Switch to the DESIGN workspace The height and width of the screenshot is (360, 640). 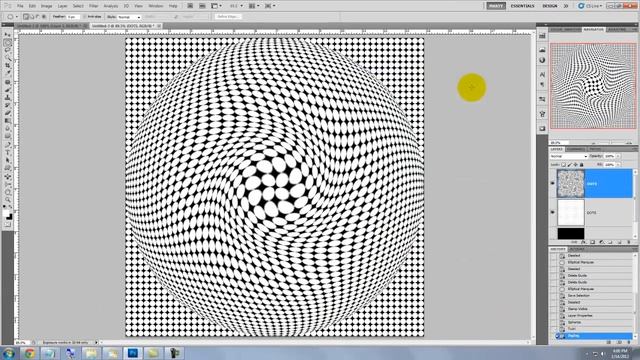pos(549,6)
